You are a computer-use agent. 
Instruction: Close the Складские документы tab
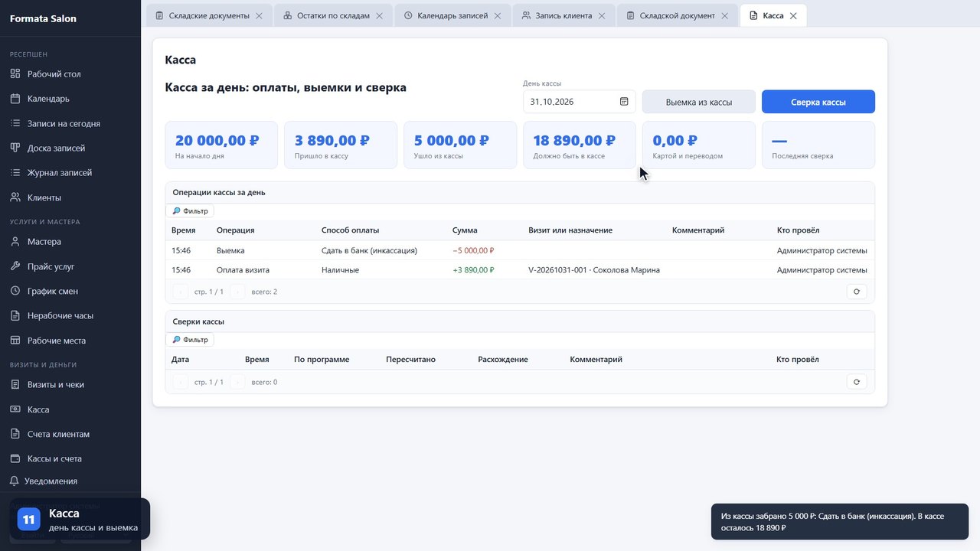[259, 15]
